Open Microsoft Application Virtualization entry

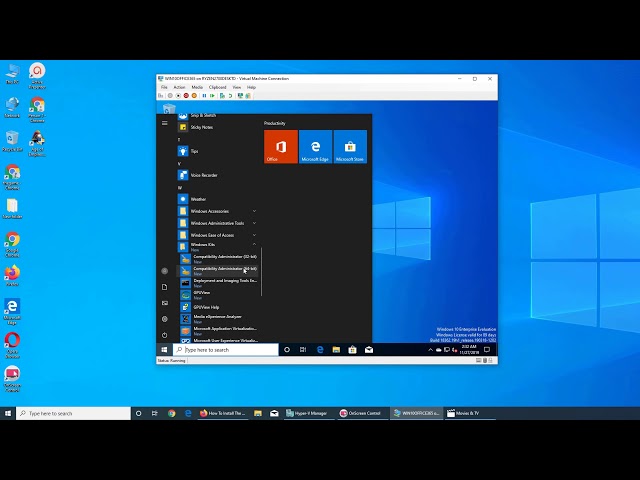[219, 331]
